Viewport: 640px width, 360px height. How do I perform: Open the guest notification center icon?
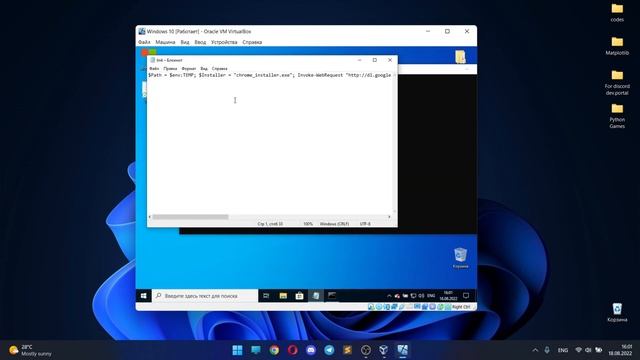tap(466, 296)
